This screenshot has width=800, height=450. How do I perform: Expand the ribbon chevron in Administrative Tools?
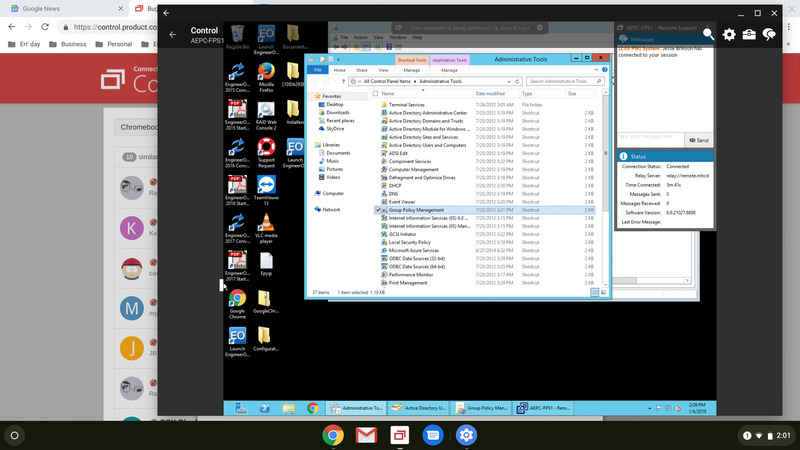[x=596, y=69]
